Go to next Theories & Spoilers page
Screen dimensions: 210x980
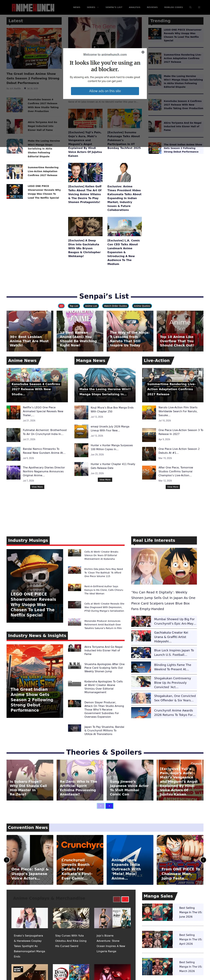(x=109, y=806)
